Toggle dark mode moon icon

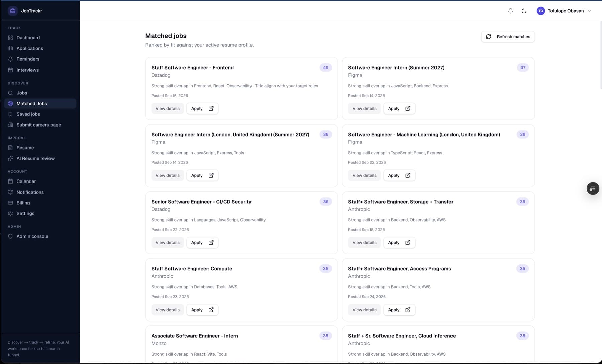(524, 11)
